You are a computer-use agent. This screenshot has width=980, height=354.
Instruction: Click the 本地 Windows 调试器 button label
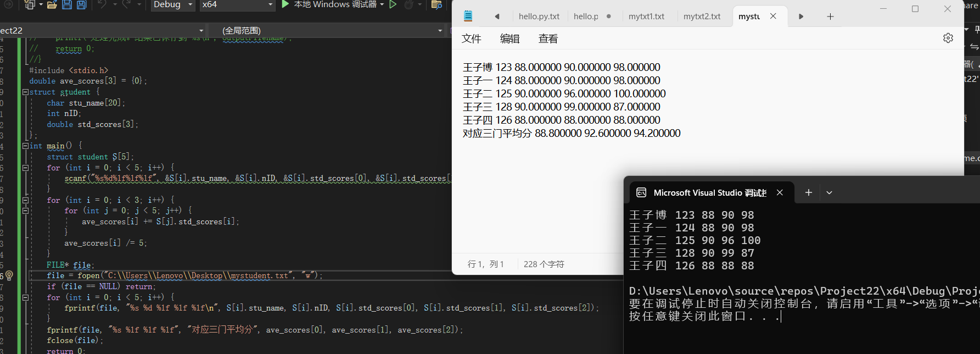[335, 4]
